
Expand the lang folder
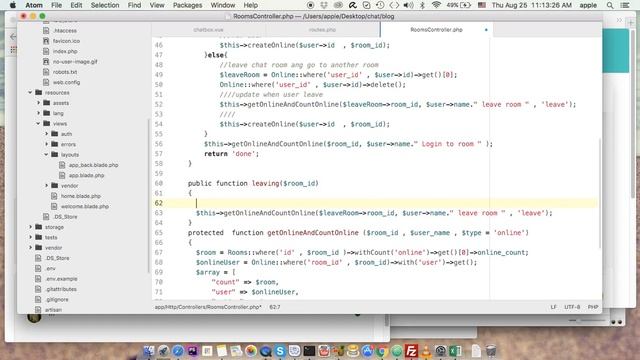coord(38,113)
